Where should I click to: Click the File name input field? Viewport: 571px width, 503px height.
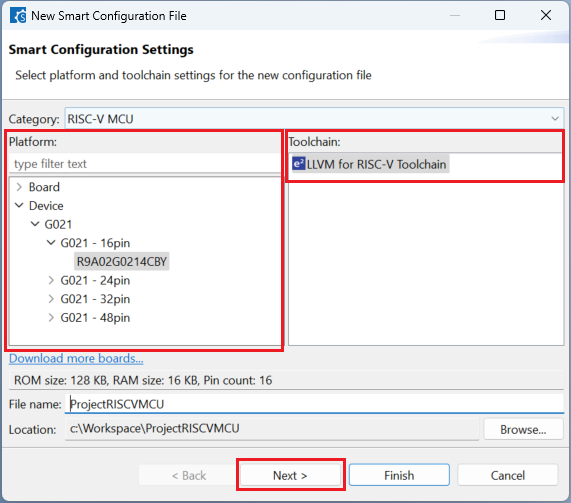(314, 404)
